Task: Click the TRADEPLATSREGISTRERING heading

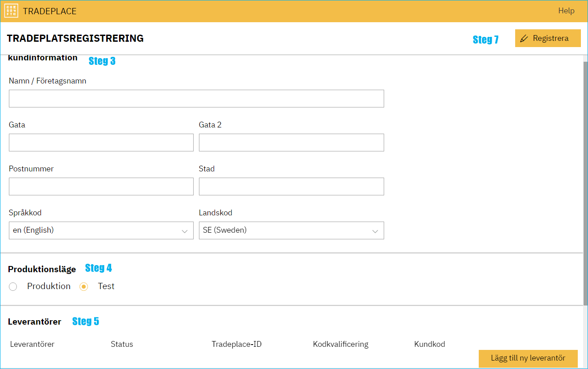Action: tap(75, 38)
